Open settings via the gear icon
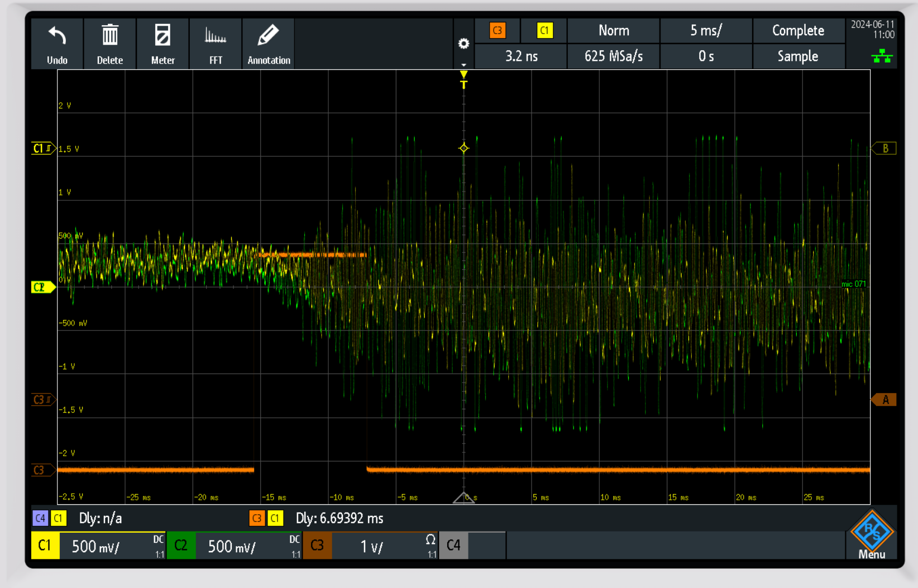Screen dimensions: 918x588 click(x=463, y=44)
